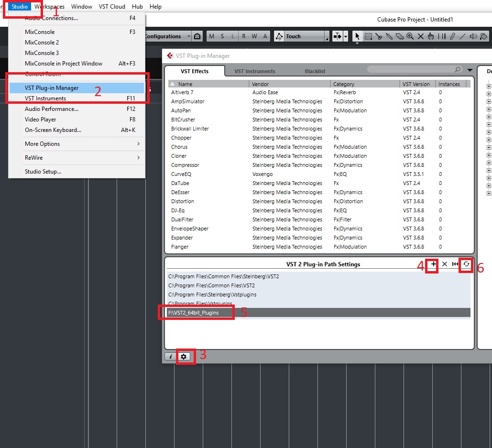This screenshot has width=492, height=448.
Task: Select the Split scissors tool
Action: pyautogui.click(x=379, y=36)
